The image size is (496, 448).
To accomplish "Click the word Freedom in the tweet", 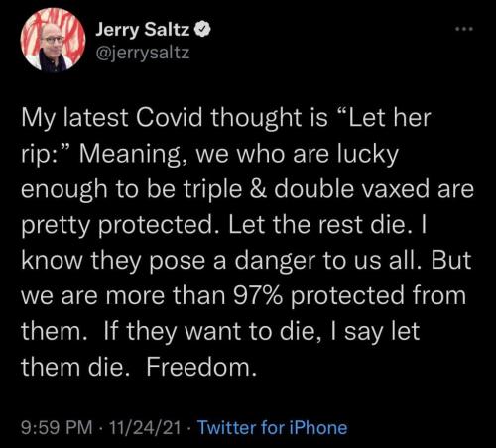I will tap(201, 367).
